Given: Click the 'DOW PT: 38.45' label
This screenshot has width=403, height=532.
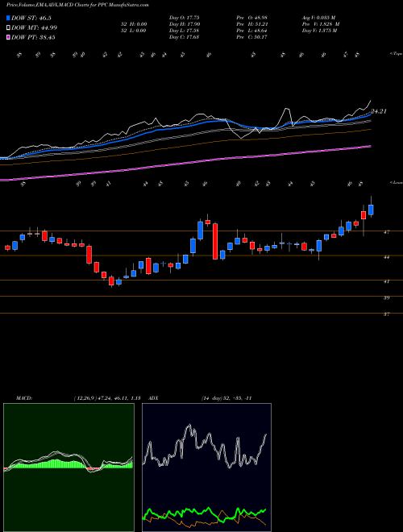Looking at the screenshot, I should [33, 37].
